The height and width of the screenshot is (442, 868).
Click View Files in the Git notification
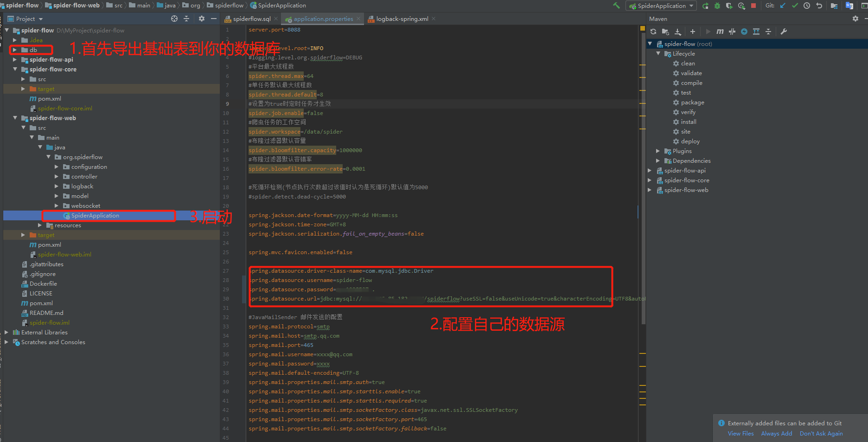pos(740,433)
